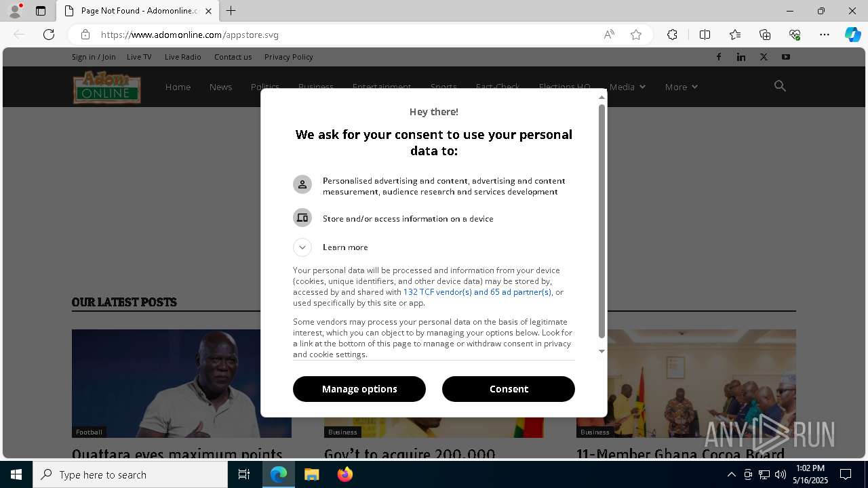Expand the More navigation dropdown
This screenshot has height=488, width=868.
coord(682,87)
